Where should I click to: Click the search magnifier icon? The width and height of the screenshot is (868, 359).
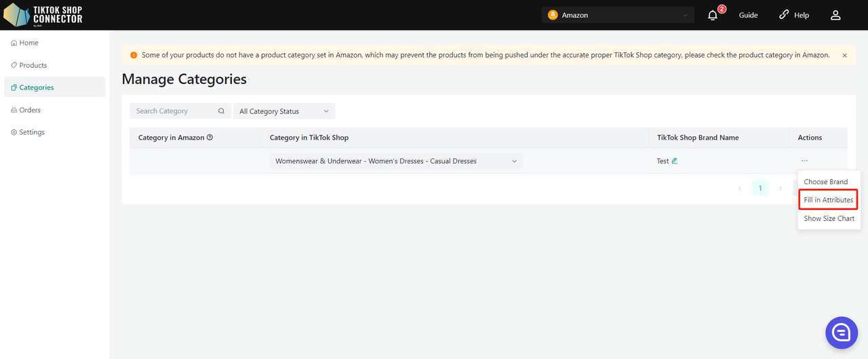221,111
